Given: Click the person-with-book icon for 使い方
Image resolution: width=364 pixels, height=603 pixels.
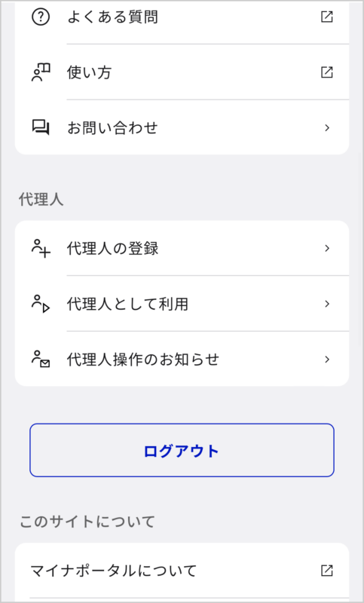Looking at the screenshot, I should [x=41, y=72].
